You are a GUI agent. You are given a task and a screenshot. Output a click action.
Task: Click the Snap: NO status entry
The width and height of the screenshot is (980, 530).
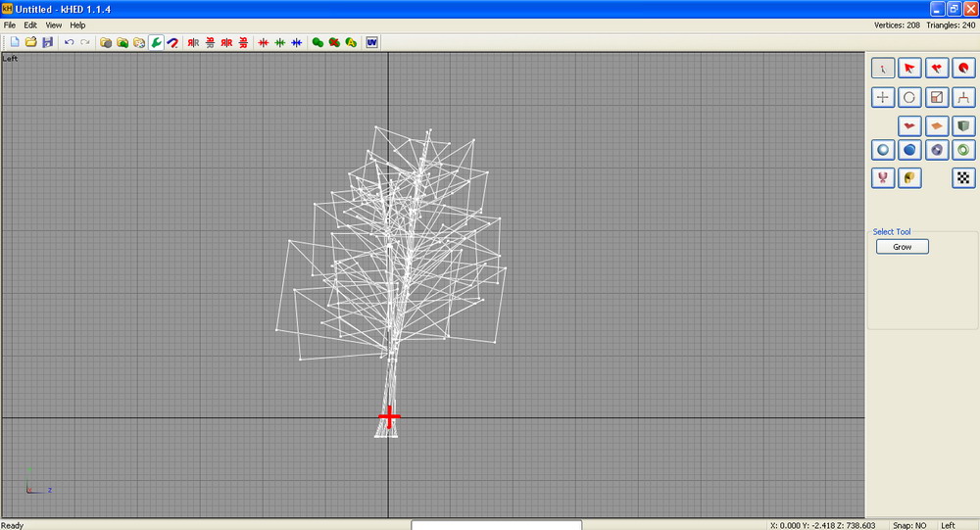910,526
